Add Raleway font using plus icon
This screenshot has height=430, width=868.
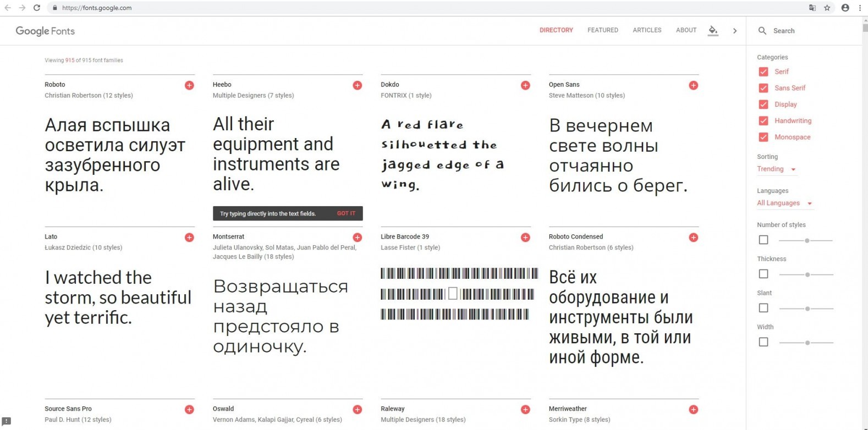525,410
